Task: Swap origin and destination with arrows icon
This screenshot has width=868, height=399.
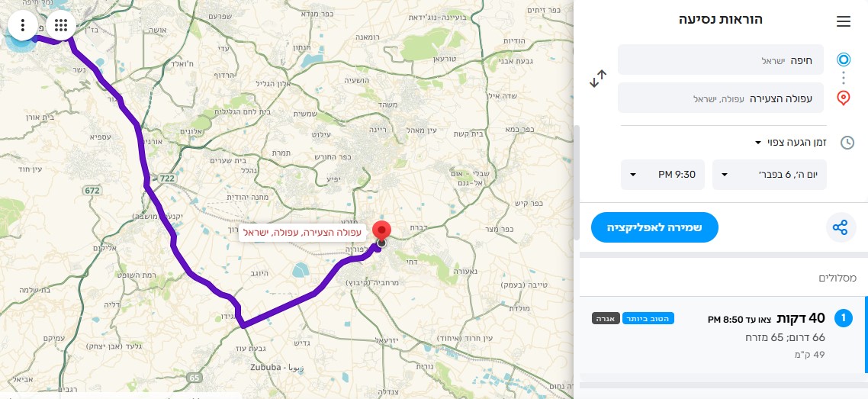Action: point(599,79)
